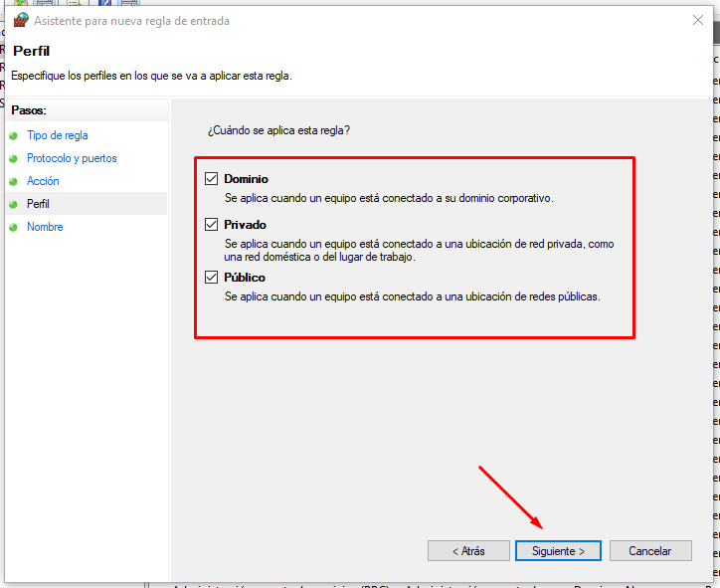Click the green bullet beside Acción

tap(14, 181)
